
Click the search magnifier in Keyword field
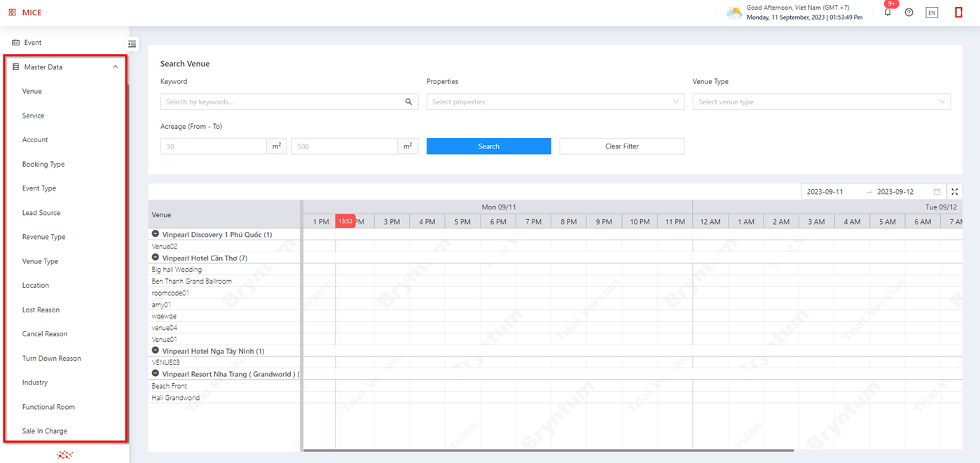(x=408, y=102)
